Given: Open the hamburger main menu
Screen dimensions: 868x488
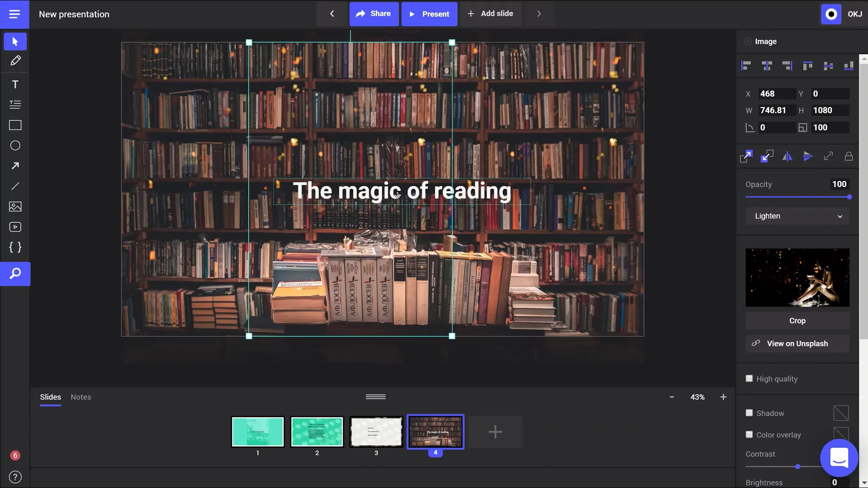Looking at the screenshot, I should point(14,14).
